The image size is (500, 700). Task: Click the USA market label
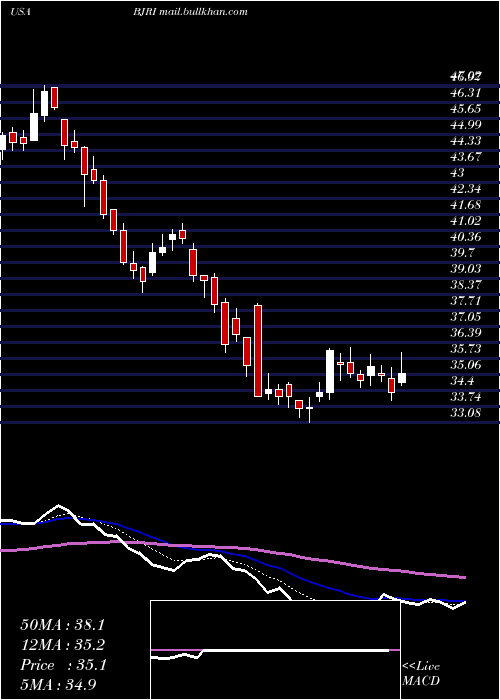20,12
